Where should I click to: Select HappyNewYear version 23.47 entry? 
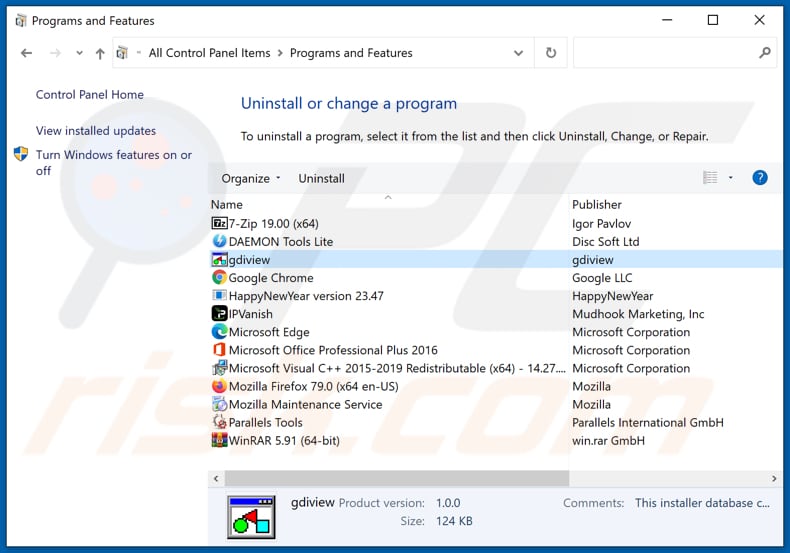[306, 296]
